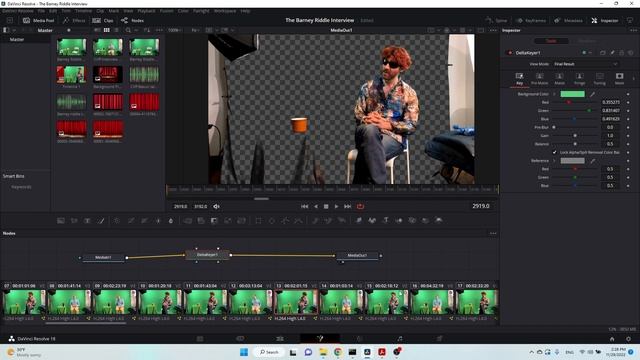Play forward in the viewer
Screen dimensions: 640x360
(x=336, y=207)
